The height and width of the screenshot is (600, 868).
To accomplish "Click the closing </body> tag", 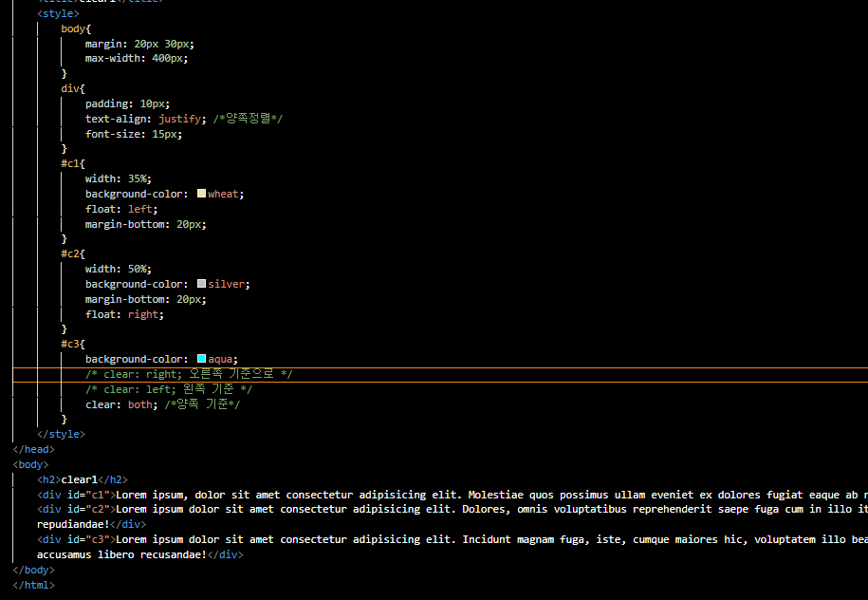I will 34,570.
